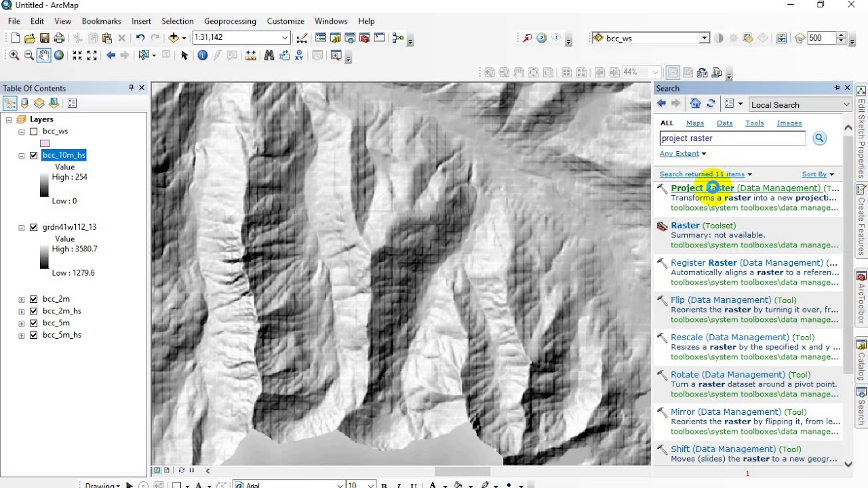
Task: Open the Any Extent dropdown
Action: (x=683, y=154)
